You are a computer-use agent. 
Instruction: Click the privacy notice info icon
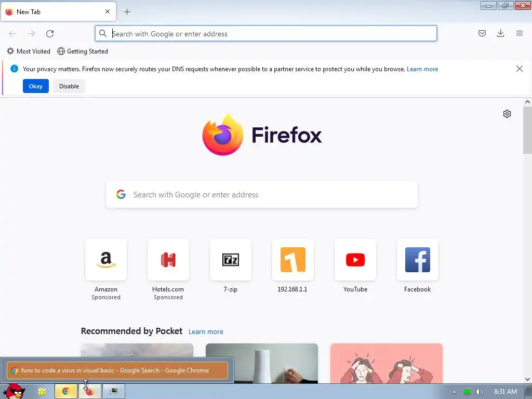(x=14, y=69)
